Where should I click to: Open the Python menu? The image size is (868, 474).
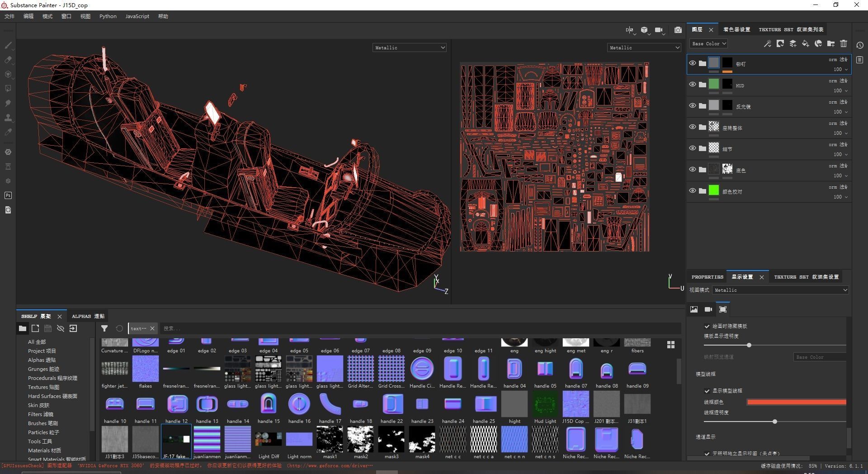(x=108, y=16)
